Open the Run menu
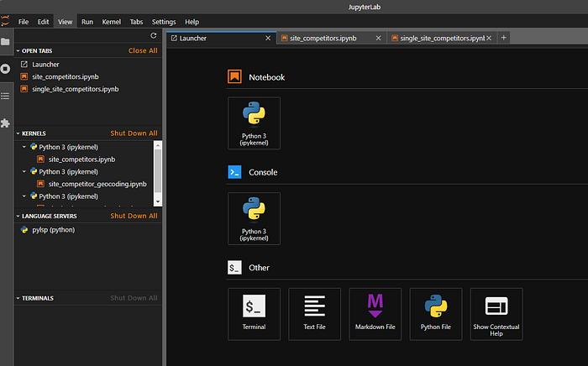The image size is (588, 366). point(87,22)
